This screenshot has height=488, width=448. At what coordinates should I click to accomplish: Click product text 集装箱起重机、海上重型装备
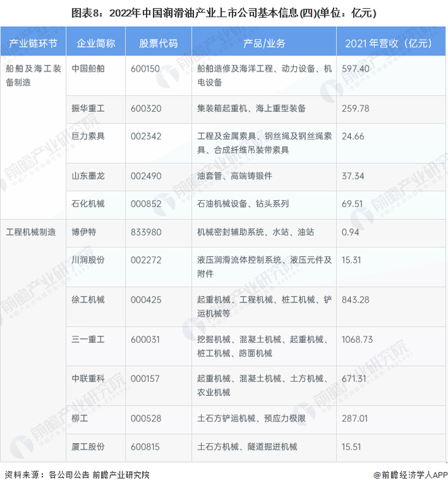click(252, 108)
